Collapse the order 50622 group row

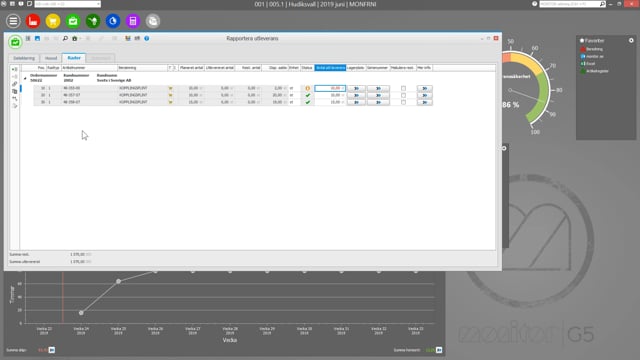[x=25, y=78]
